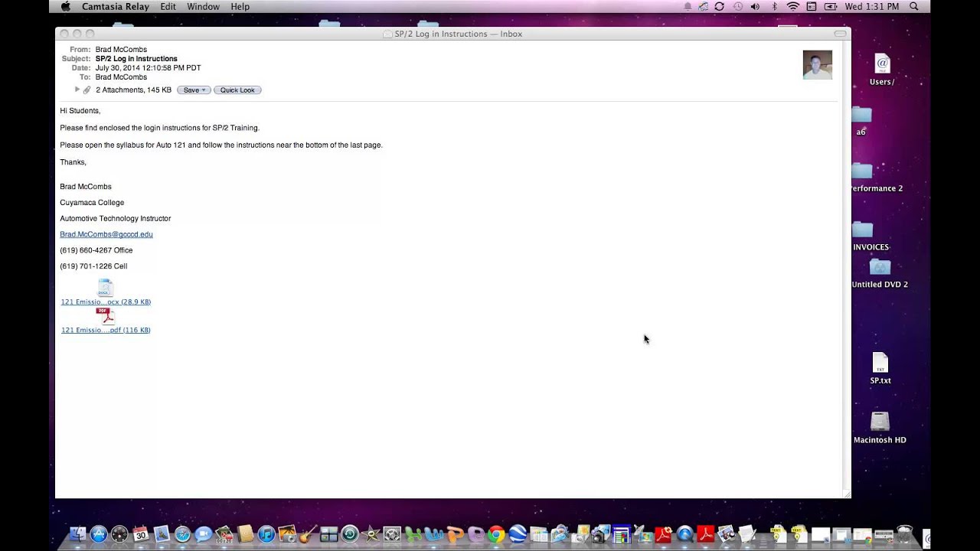Click the menu bar clock Wed 1:31 PM
The width and height of the screenshot is (980, 551).
(871, 6)
